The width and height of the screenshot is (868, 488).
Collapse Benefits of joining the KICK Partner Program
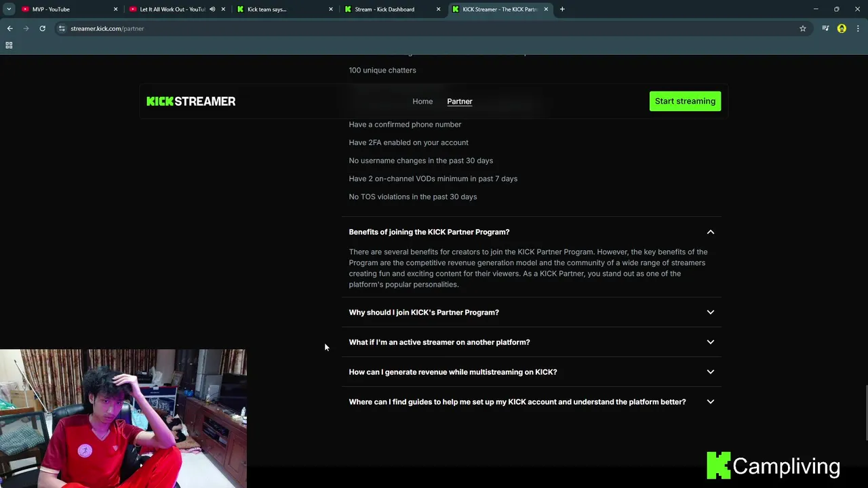click(711, 232)
